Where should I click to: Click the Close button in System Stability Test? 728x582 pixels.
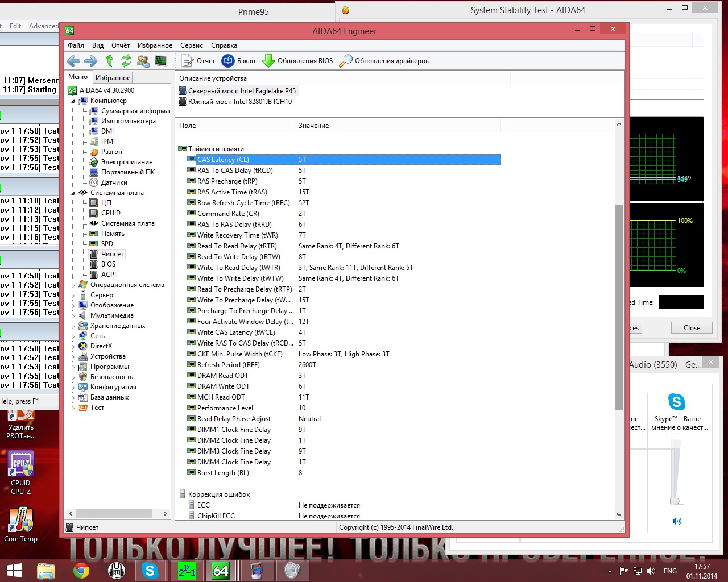(x=692, y=328)
